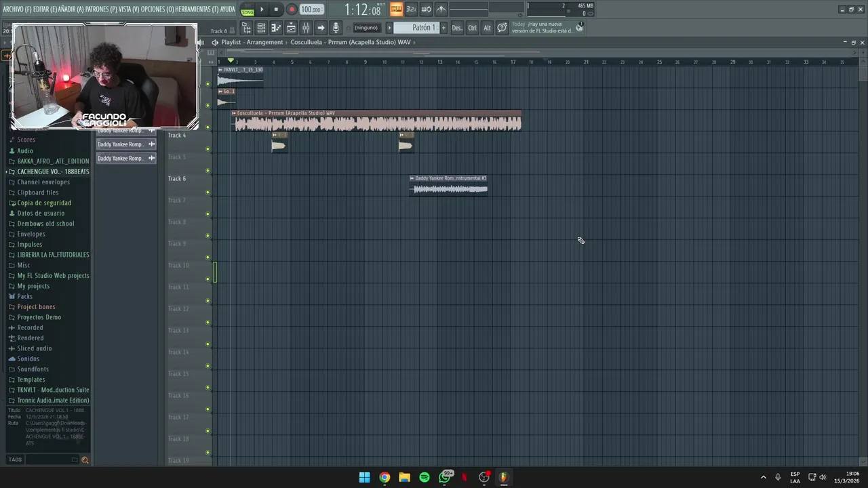Click the Alt button
868x488 pixels.
click(x=487, y=28)
